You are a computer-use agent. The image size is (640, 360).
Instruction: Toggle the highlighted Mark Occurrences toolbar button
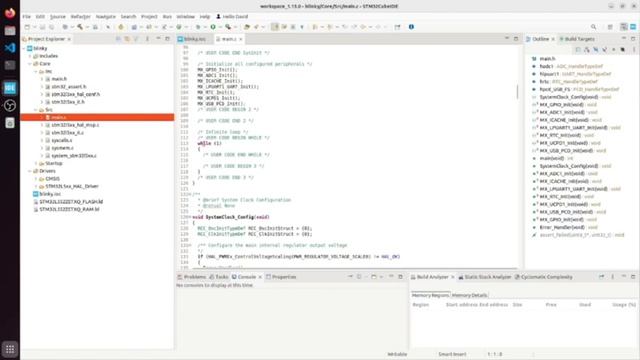(275, 27)
